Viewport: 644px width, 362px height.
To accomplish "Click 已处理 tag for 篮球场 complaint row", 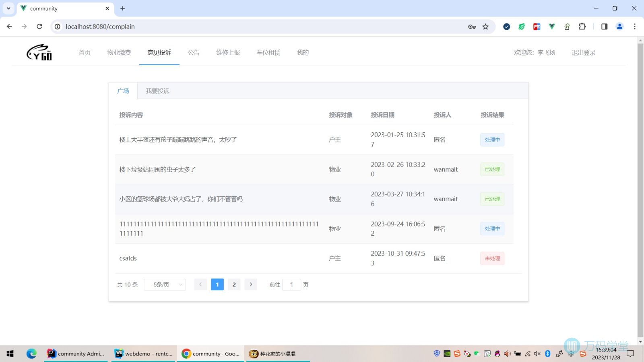I will point(492,199).
